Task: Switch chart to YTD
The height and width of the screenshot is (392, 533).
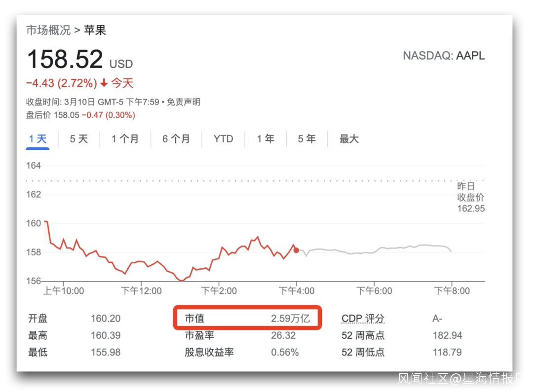Action: pos(223,139)
